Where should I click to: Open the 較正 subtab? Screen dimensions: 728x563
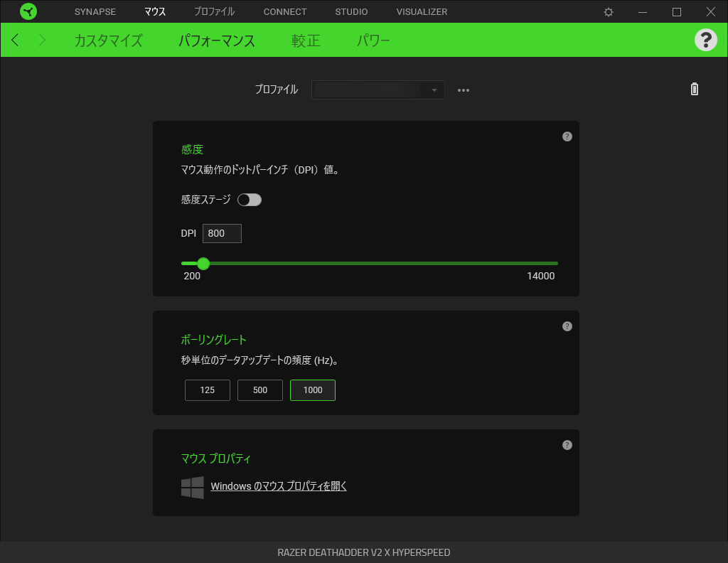coord(306,41)
